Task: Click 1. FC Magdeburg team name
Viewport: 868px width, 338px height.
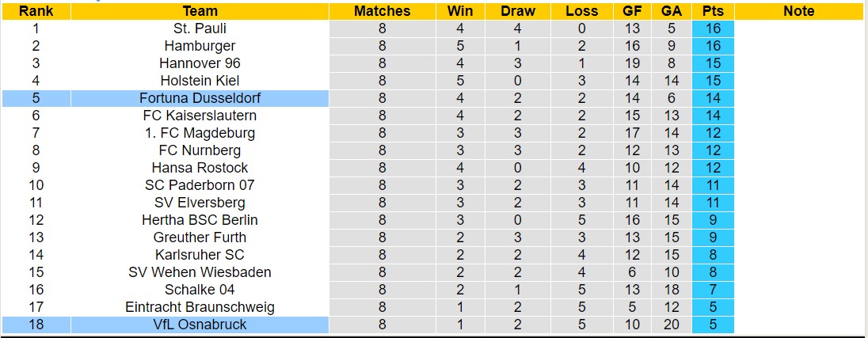Action: click(200, 133)
